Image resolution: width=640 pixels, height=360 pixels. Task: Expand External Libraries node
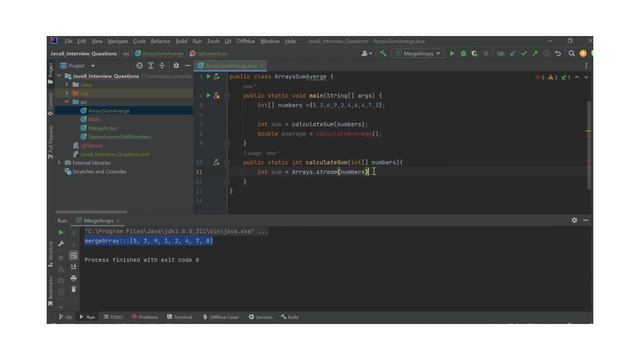pos(60,163)
